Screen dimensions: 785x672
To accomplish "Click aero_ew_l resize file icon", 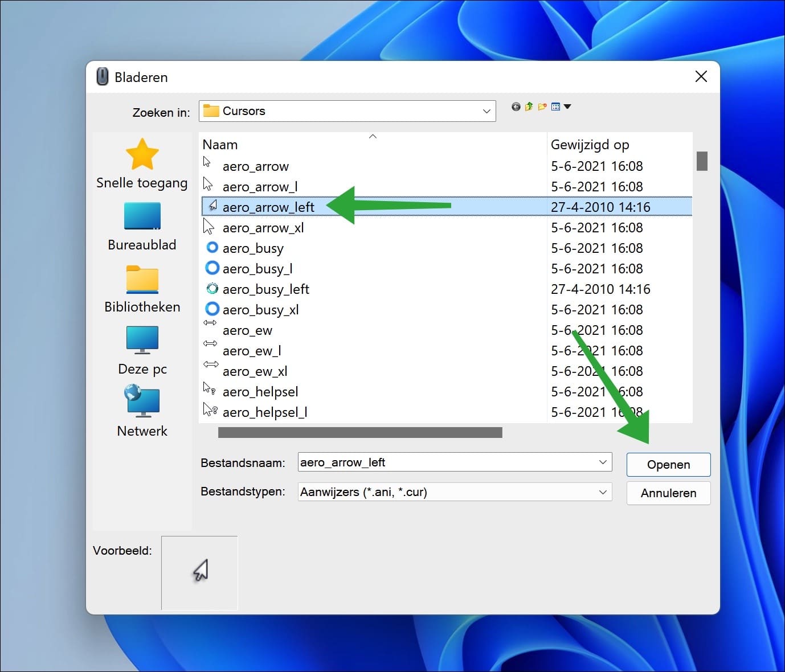I will 210,343.
